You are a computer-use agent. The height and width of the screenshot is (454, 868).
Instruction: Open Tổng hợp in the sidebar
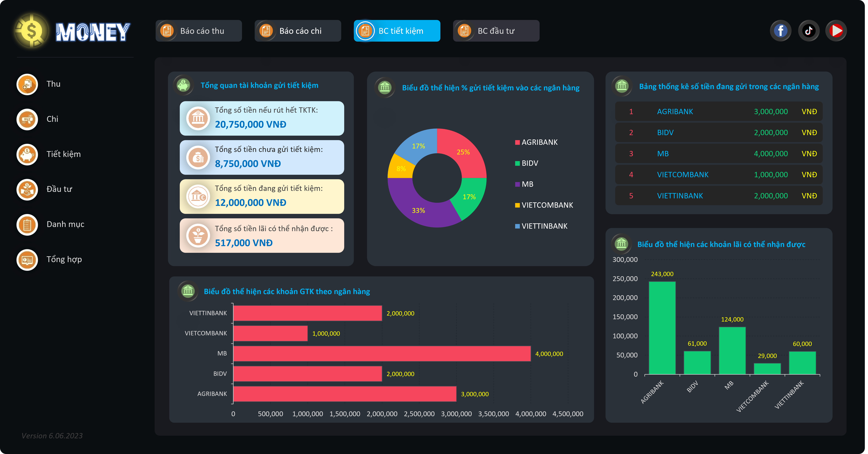pos(64,259)
